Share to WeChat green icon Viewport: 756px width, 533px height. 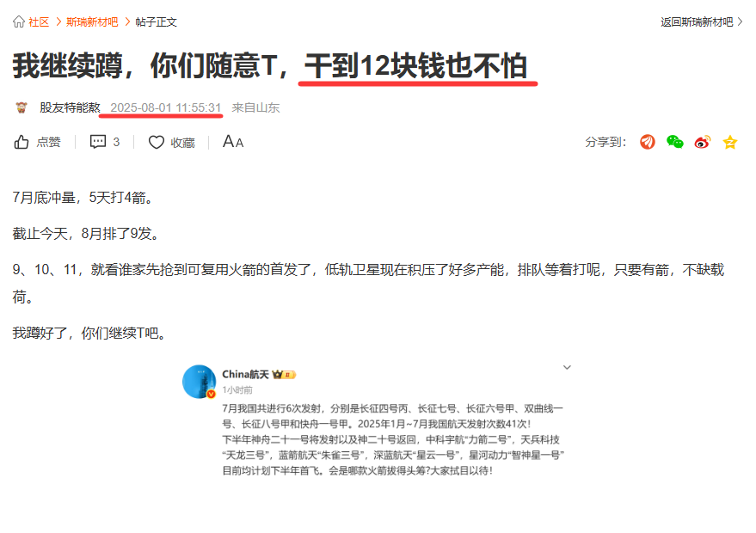674,142
